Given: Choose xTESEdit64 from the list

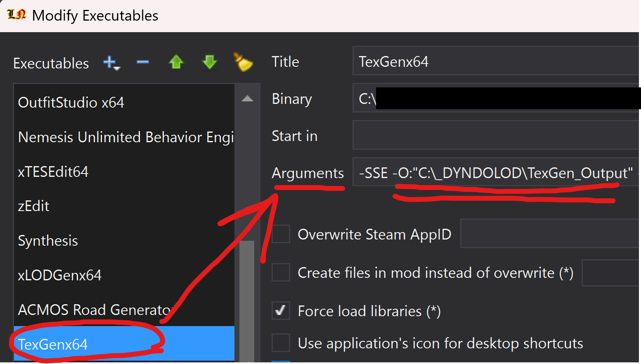Looking at the screenshot, I should click(53, 171).
